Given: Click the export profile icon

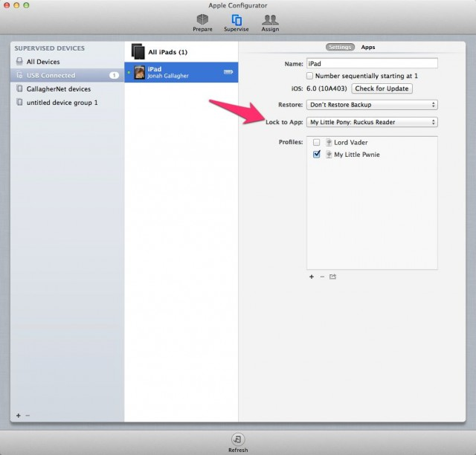Looking at the screenshot, I should point(332,277).
